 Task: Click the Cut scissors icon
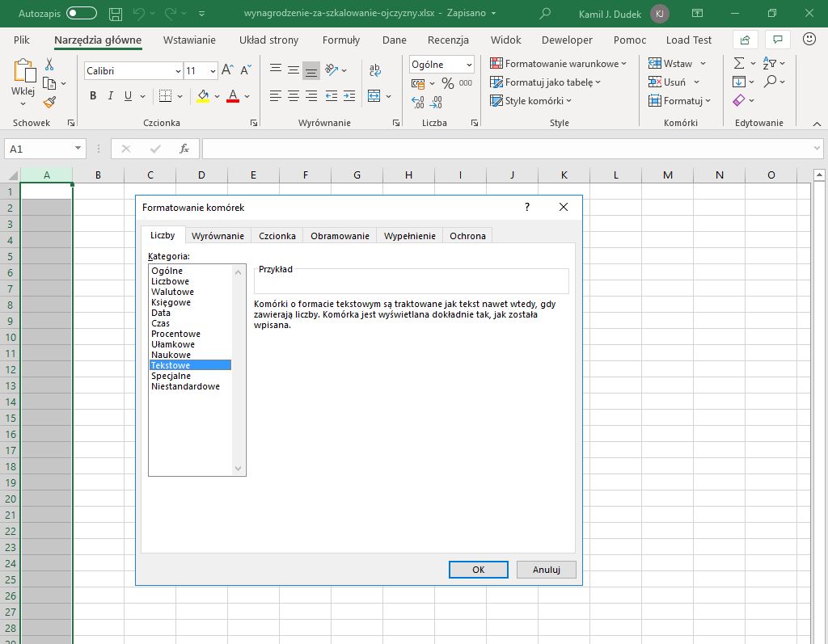[49, 65]
